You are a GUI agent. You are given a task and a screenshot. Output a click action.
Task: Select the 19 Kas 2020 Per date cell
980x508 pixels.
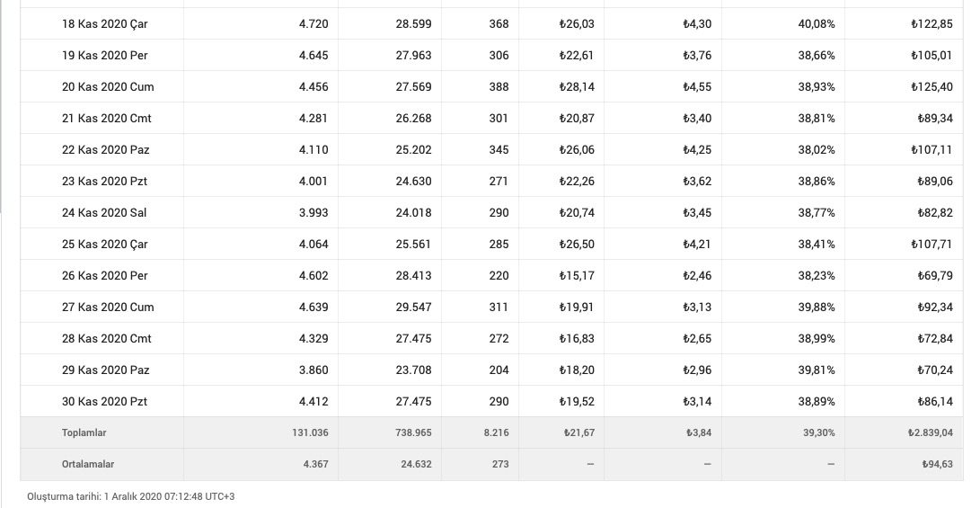(104, 56)
